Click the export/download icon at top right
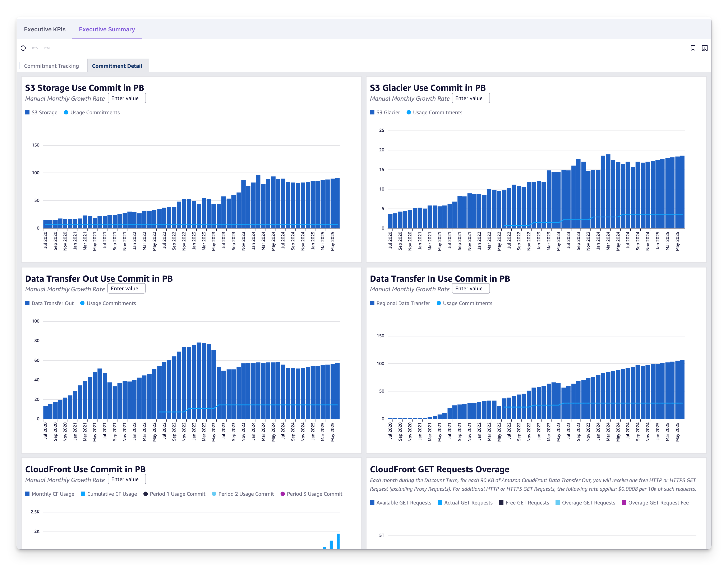 pos(705,48)
